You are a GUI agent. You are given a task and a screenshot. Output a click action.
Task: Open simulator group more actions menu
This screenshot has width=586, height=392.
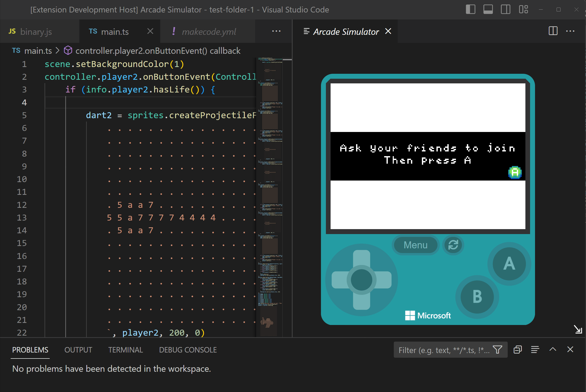570,31
